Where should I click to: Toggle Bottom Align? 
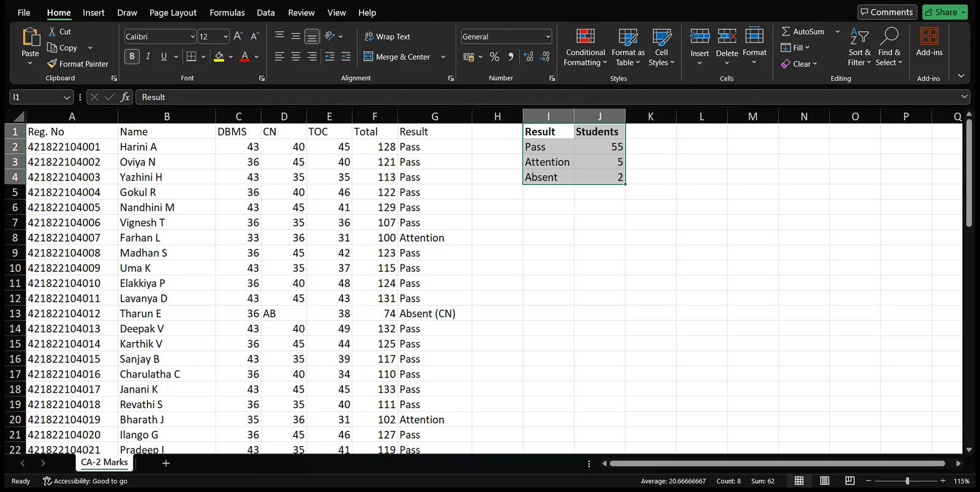pos(312,37)
